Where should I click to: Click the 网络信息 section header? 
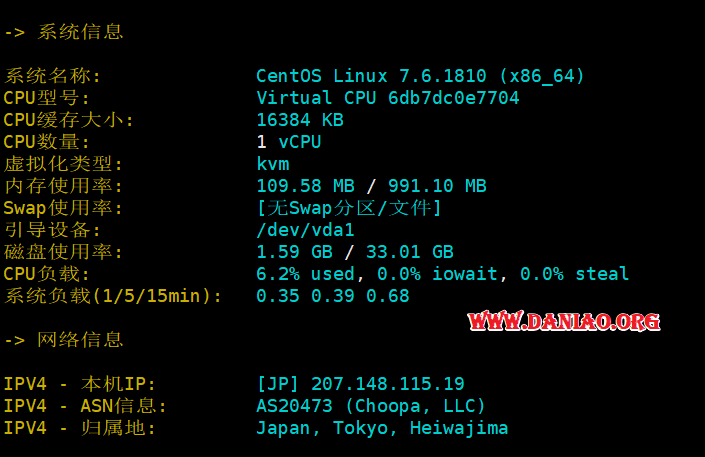click(x=80, y=340)
